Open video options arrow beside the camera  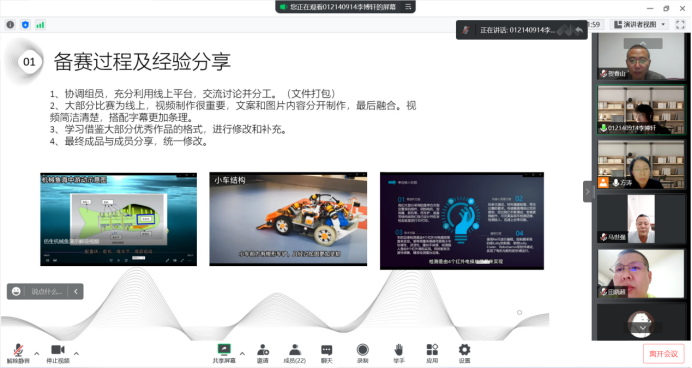(x=76, y=353)
